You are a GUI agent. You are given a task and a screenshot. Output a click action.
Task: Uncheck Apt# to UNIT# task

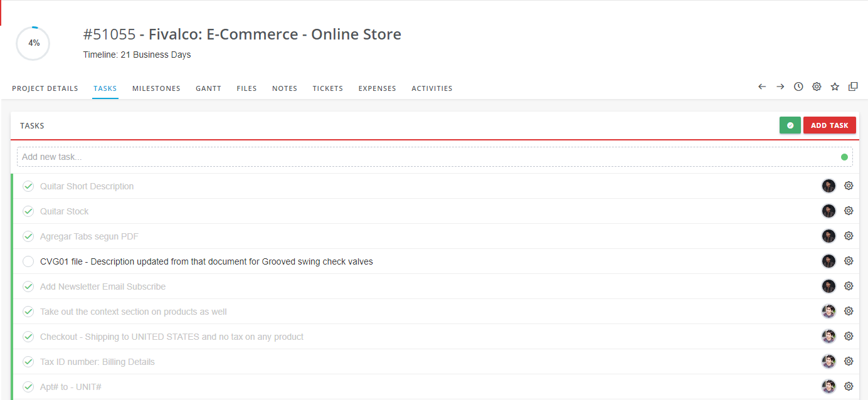tap(28, 387)
